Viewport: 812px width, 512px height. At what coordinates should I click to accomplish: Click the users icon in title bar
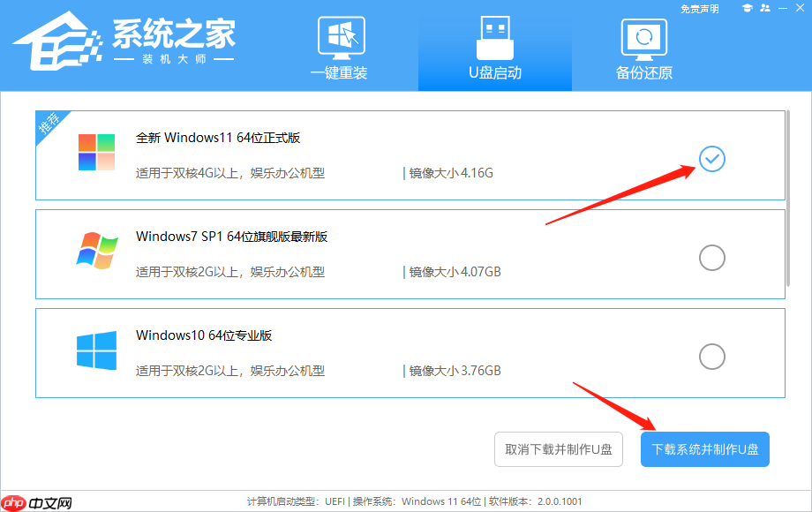point(765,8)
